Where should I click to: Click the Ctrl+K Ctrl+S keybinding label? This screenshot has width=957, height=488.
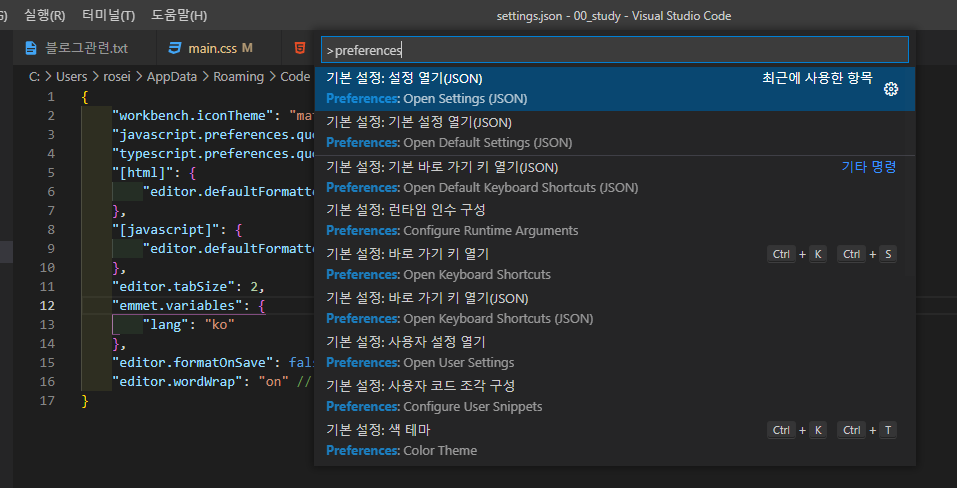click(832, 254)
